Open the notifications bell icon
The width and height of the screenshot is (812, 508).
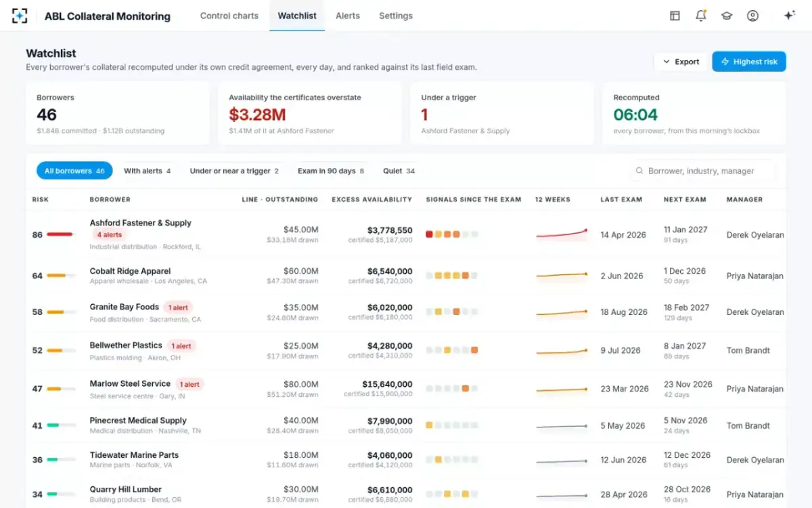pos(701,16)
